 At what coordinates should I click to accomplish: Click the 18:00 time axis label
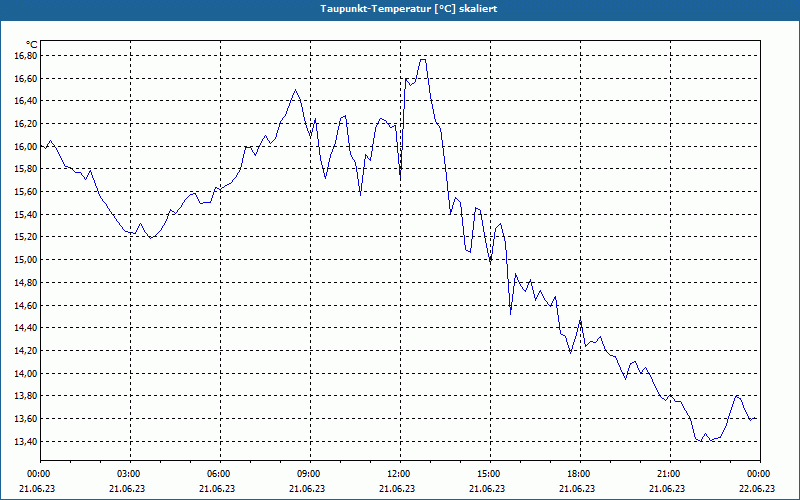click(x=580, y=474)
